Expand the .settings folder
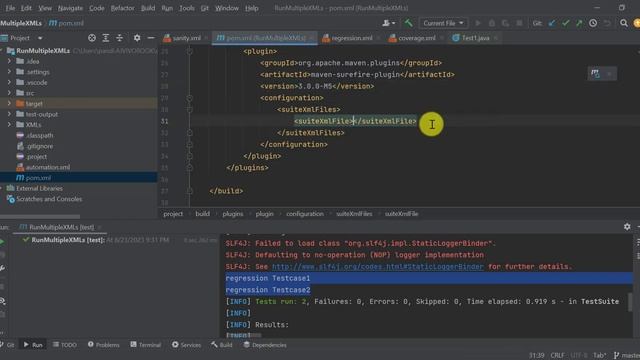 9,72
